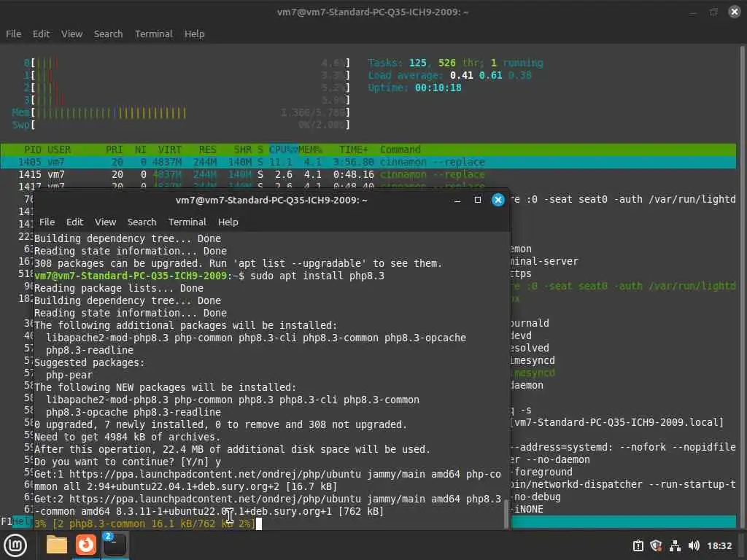Click background htop window scrollbar
This screenshot has width=747, height=560.
point(742,286)
